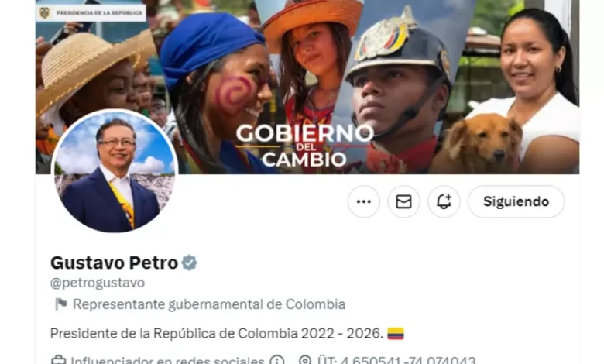Click the Gustavo Petro display name
Image resolution: width=604 pixels, height=364 pixels.
pyautogui.click(x=114, y=263)
